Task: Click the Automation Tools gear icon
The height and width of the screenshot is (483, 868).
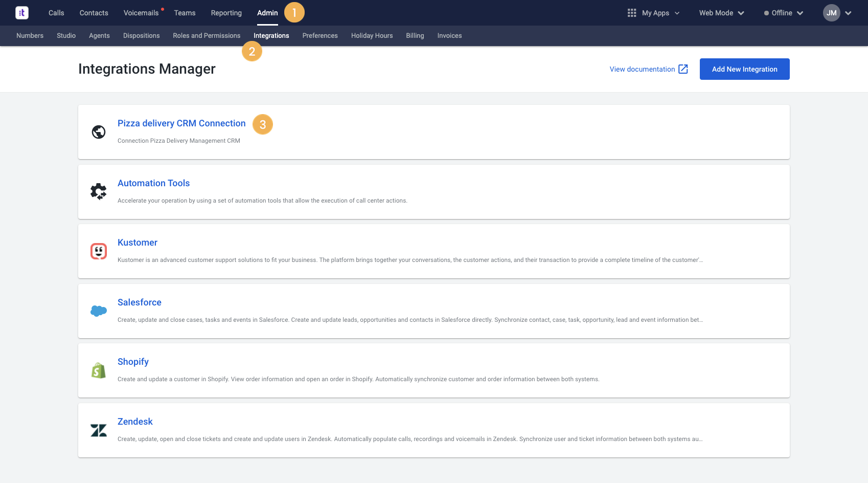Action: pyautogui.click(x=99, y=192)
